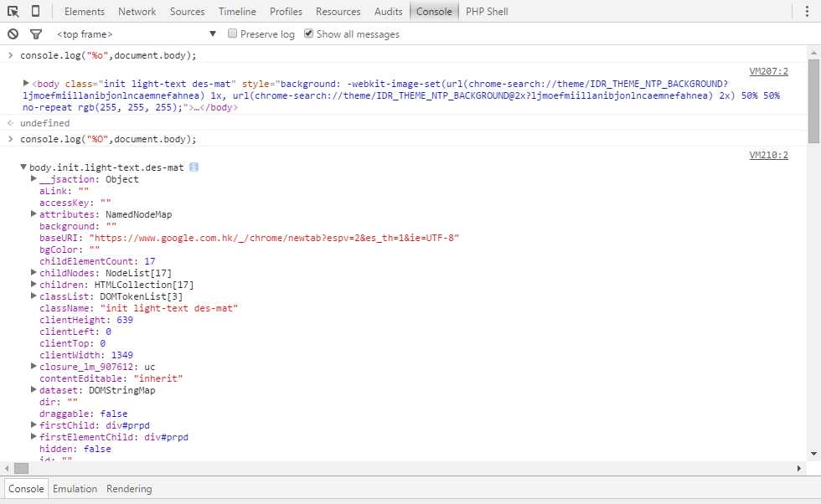Uncheck Show all messages checkbox

pos(309,33)
